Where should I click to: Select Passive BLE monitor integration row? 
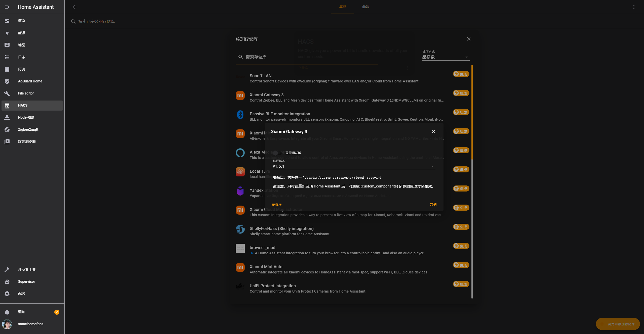352,117
